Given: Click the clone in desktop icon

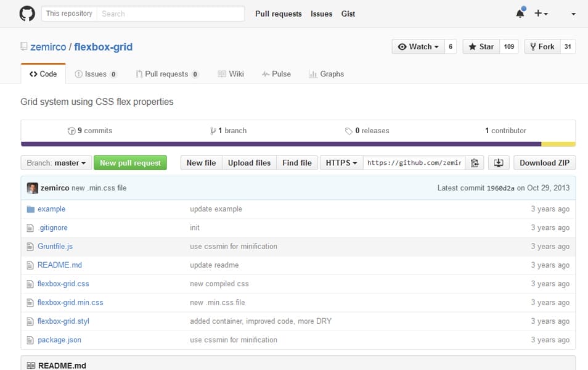Looking at the screenshot, I should 499,163.
